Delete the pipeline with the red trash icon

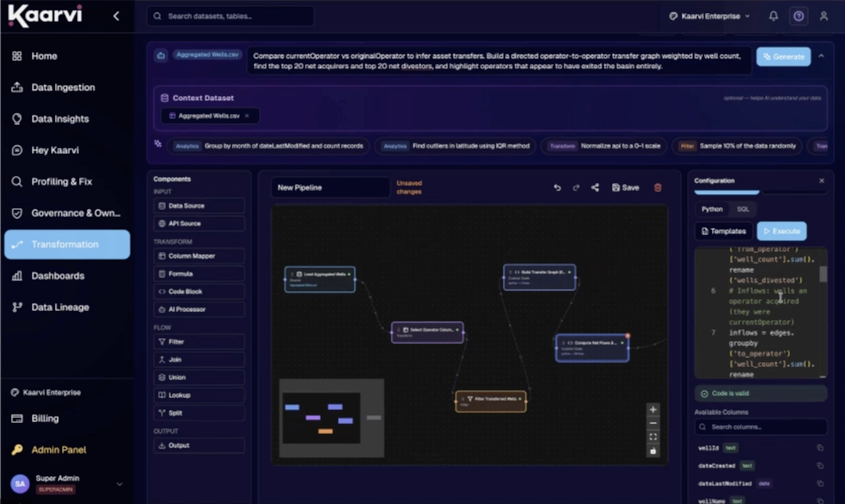(x=658, y=187)
